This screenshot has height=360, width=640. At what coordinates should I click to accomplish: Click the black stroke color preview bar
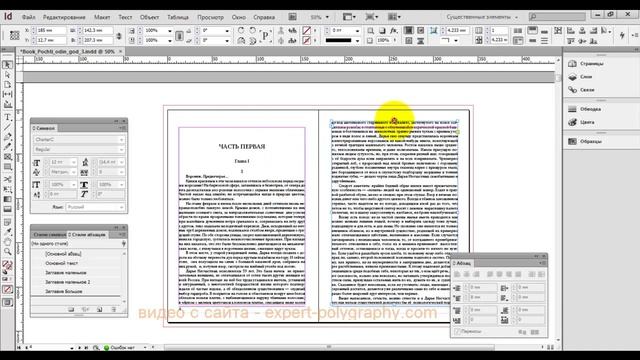(x=338, y=41)
